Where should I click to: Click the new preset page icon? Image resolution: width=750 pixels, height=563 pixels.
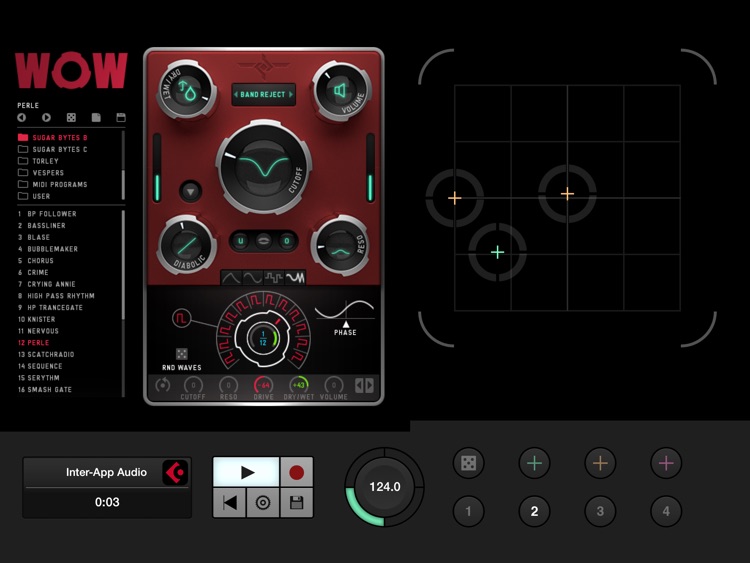point(96,117)
